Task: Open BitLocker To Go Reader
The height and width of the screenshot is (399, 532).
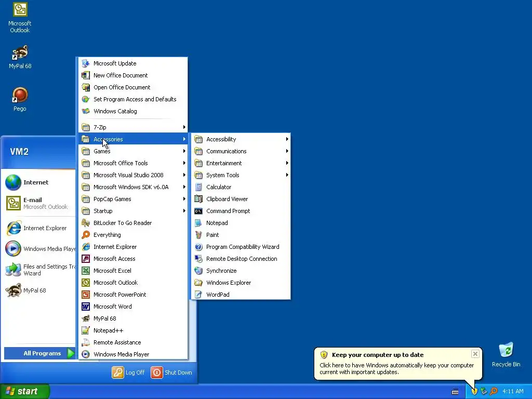Action: tap(132, 223)
